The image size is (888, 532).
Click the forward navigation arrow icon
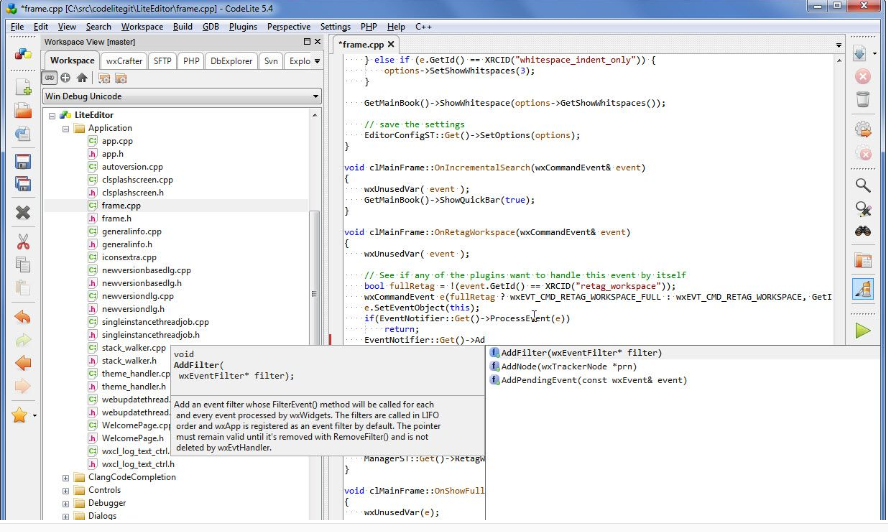(23, 386)
